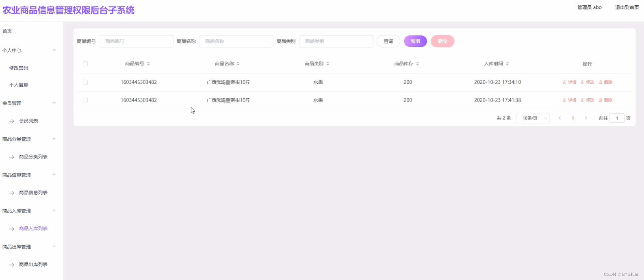644x280 pixels.
Task: Click the 操作 column header
Action: [x=587, y=64]
